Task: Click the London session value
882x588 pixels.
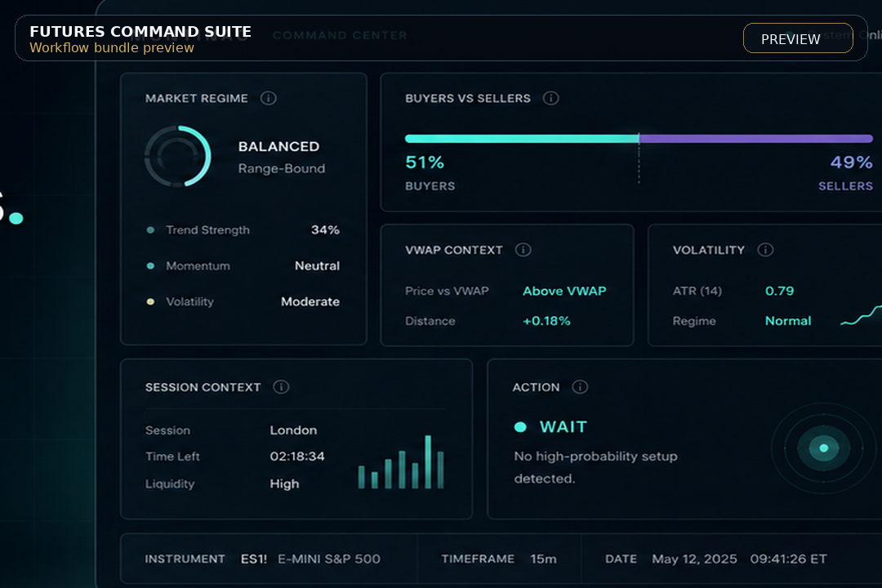Action: (x=294, y=430)
